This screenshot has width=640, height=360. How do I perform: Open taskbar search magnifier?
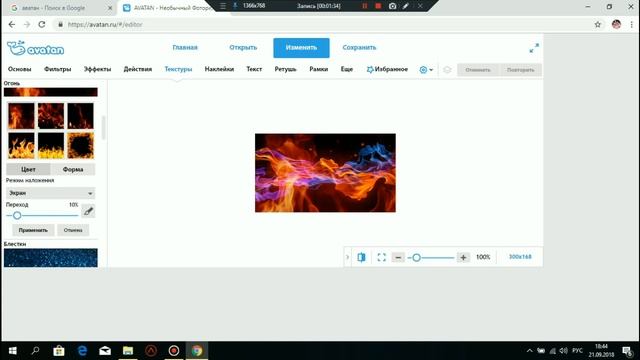[36, 351]
